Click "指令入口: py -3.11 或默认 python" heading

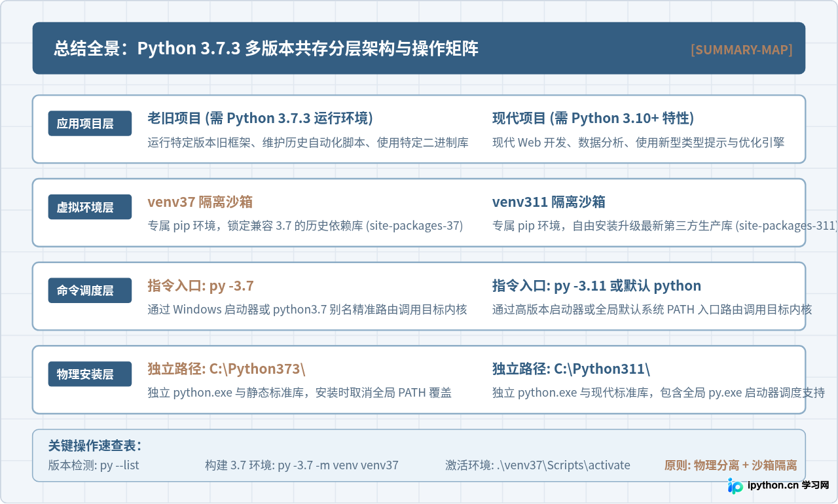[x=596, y=285]
